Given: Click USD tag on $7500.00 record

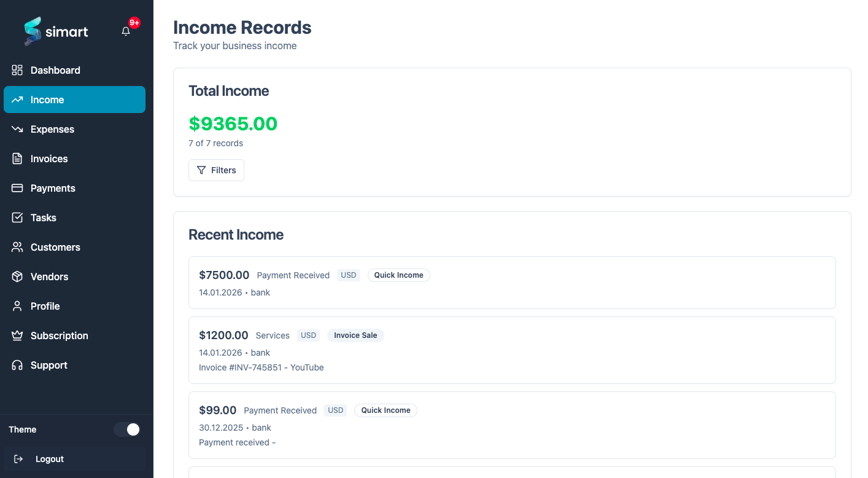Looking at the screenshot, I should [349, 275].
